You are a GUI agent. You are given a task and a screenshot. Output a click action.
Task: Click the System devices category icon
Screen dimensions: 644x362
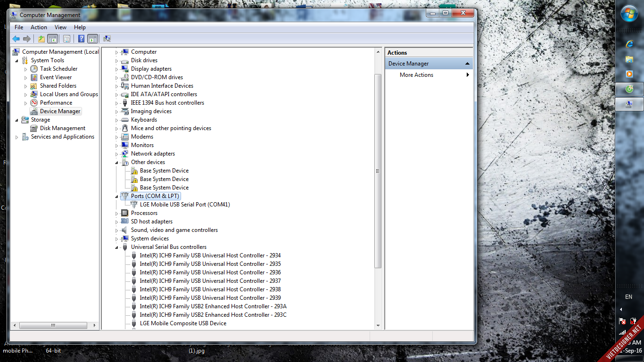(125, 239)
